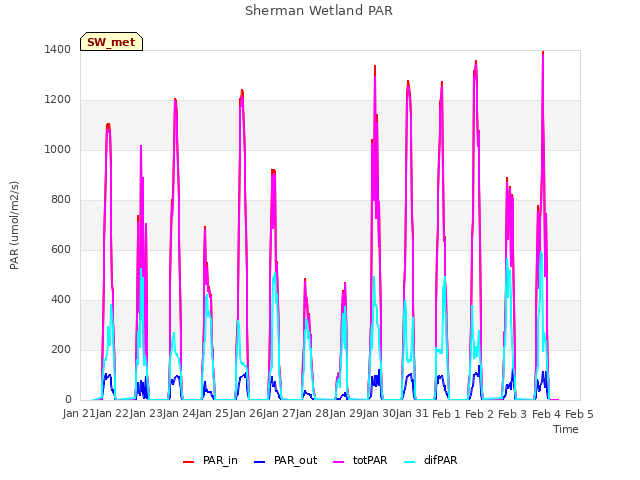Click the 0 y-axis tick value
The height and width of the screenshot is (480, 640).
(68, 400)
